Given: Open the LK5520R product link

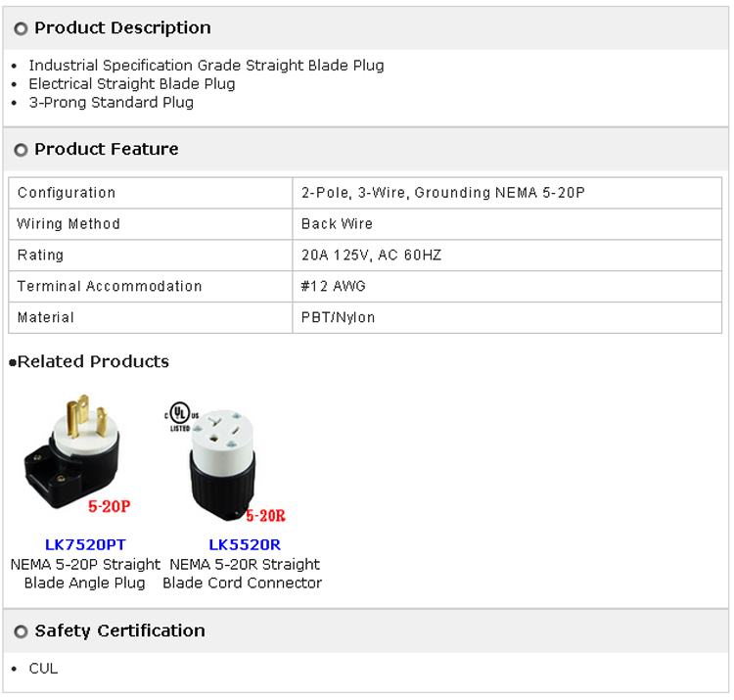Looking at the screenshot, I should 244,544.
